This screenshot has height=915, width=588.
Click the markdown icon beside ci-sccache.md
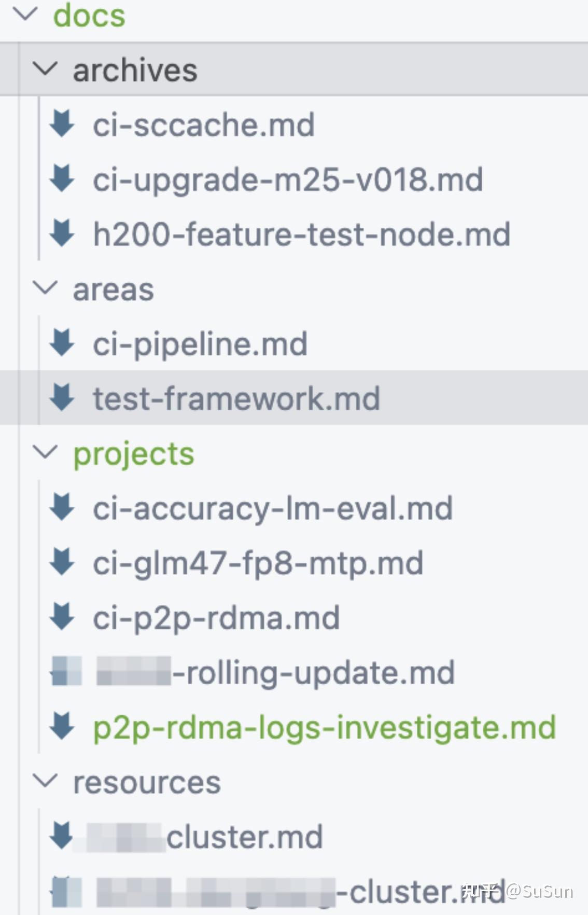tap(62, 124)
